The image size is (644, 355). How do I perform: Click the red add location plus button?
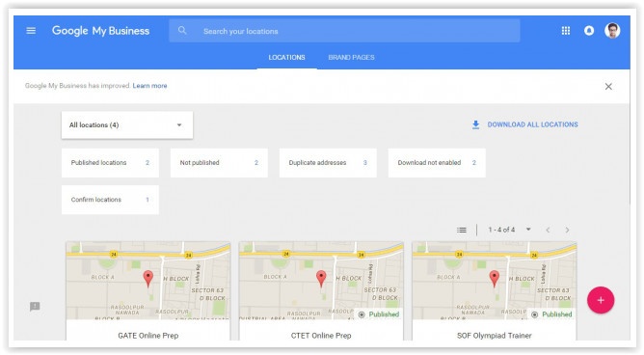(601, 300)
